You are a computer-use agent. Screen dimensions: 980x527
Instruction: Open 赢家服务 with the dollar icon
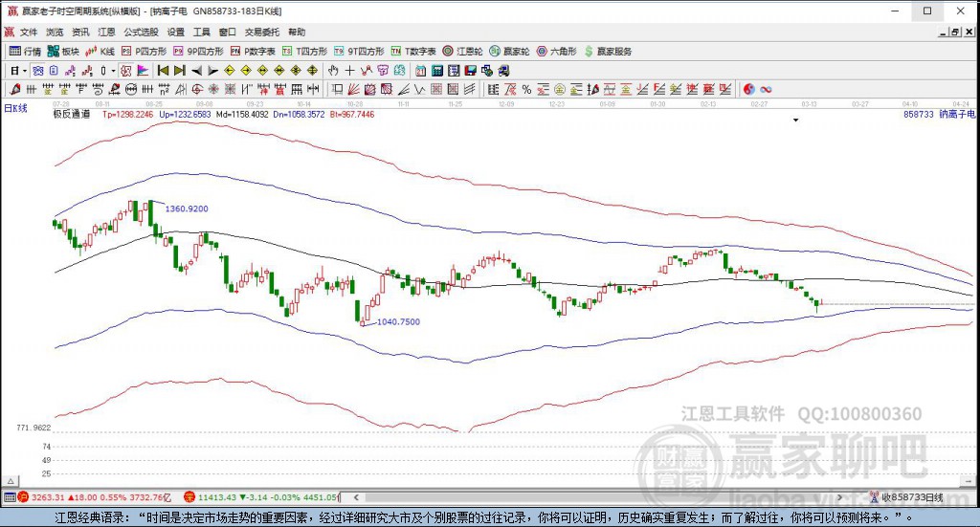[x=608, y=52]
